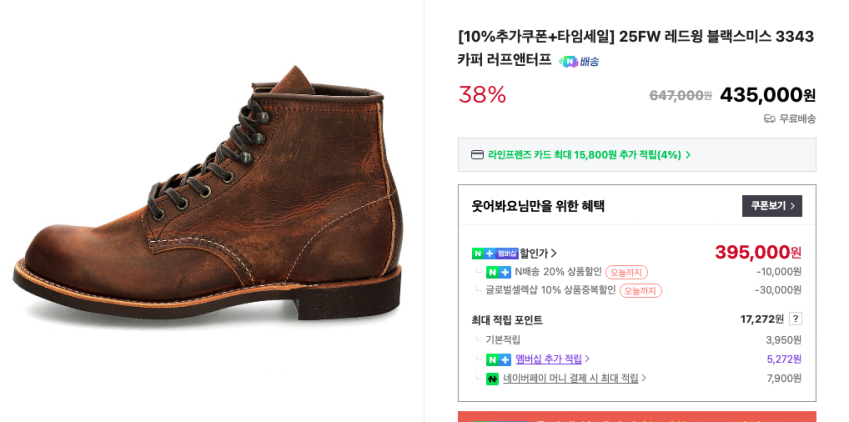This screenshot has width=849, height=422.
Task: Expand the 멤버십 추가 적립 arrow
Action: (587, 359)
